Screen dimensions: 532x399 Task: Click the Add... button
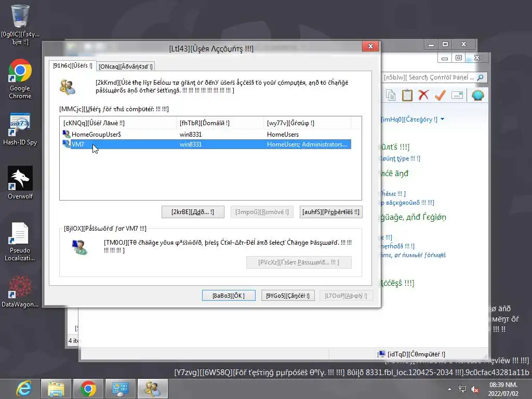coord(193,212)
